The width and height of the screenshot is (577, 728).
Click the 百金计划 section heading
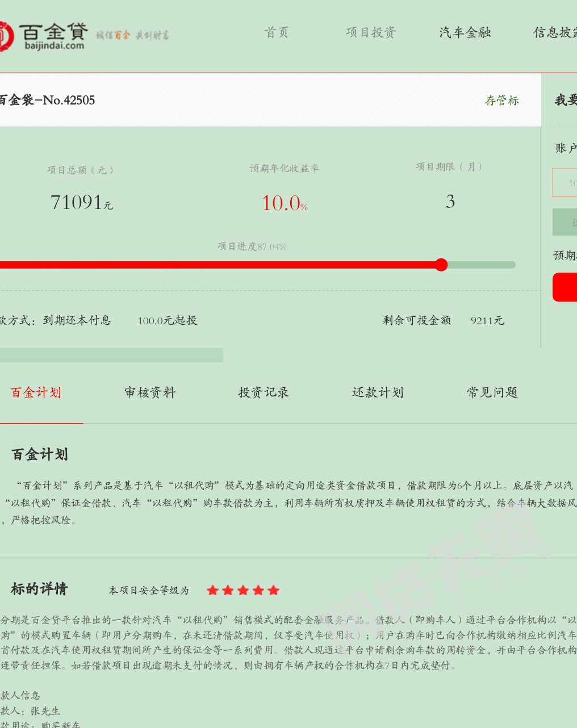coord(40,454)
